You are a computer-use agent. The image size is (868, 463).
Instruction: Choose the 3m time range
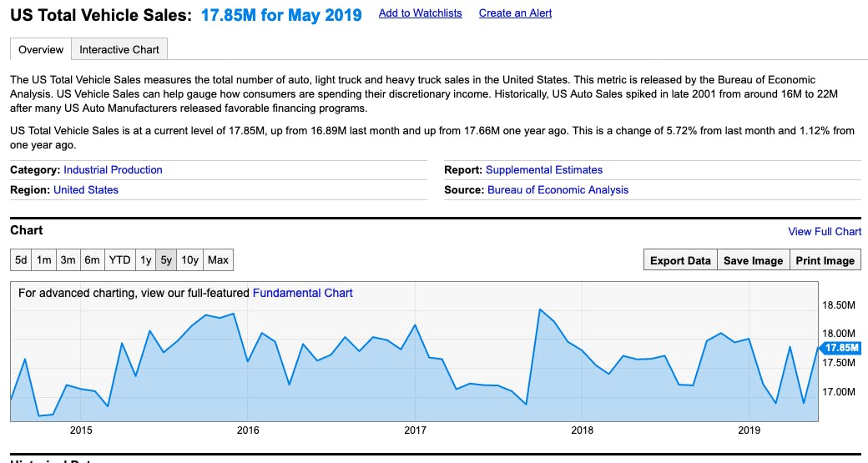point(68,260)
